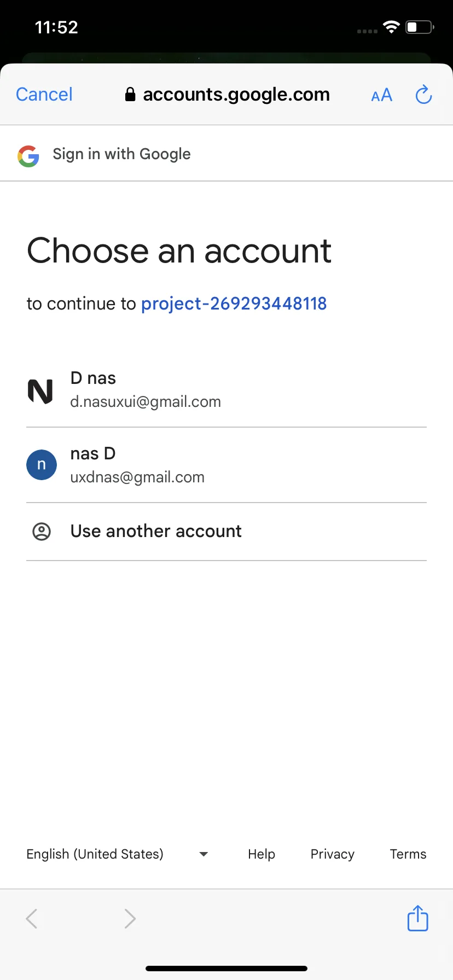Tap the padlock icon in address bar

click(x=130, y=95)
